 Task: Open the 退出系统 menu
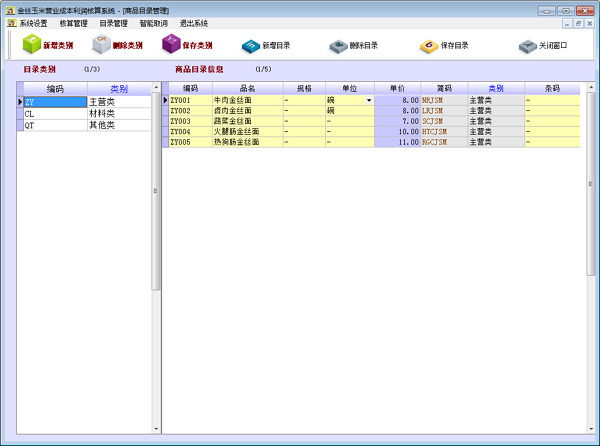[x=194, y=24]
